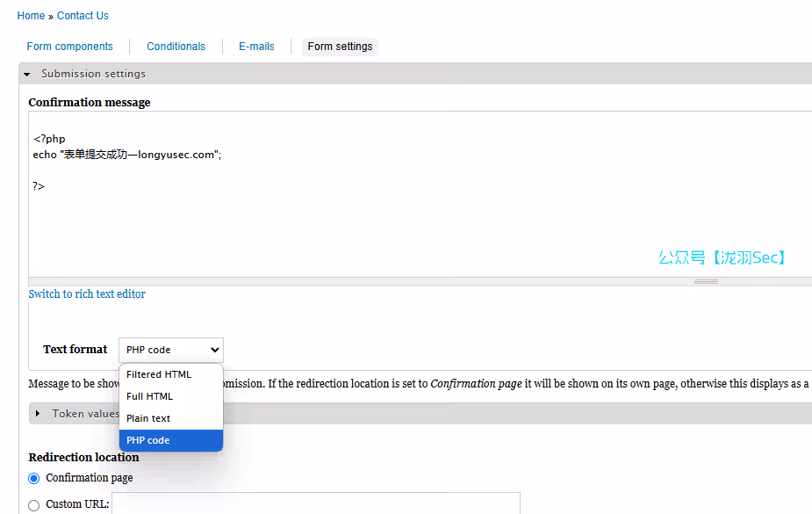Switch to the Form components tab
The width and height of the screenshot is (812, 514).
coord(70,47)
